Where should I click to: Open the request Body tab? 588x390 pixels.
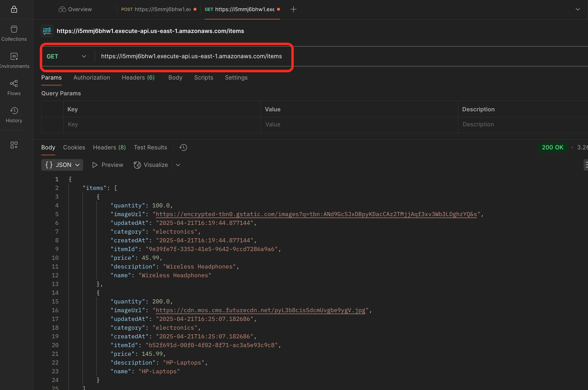coord(175,78)
